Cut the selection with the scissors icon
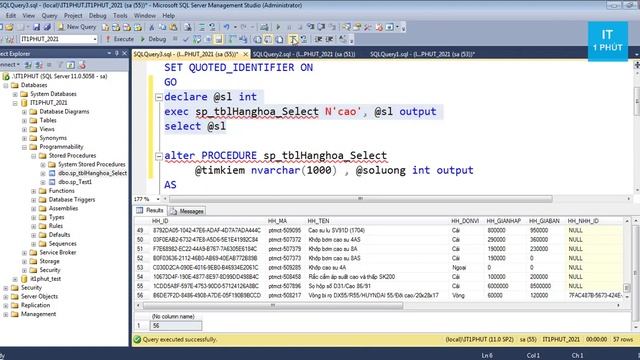The height and width of the screenshot is (360, 640). pyautogui.click(x=151, y=27)
